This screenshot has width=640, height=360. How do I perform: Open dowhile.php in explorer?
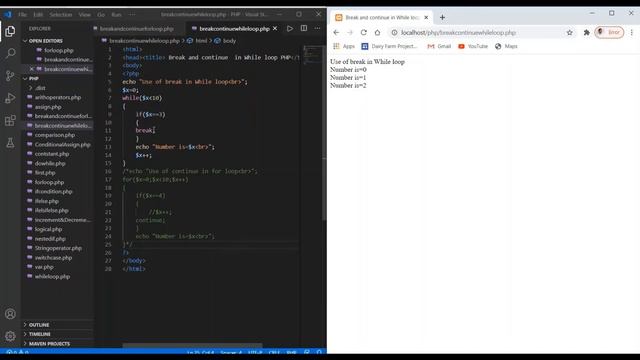point(50,163)
